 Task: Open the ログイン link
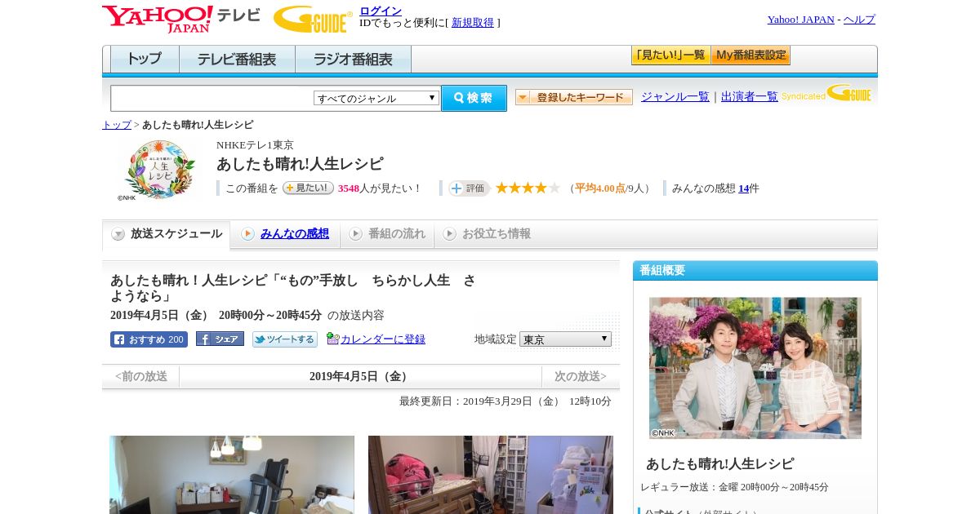tap(381, 11)
